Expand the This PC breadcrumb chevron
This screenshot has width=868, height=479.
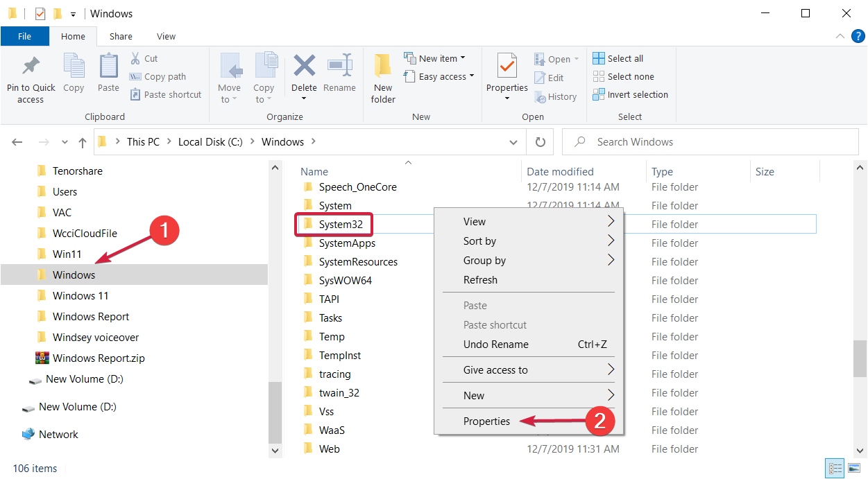click(x=168, y=141)
